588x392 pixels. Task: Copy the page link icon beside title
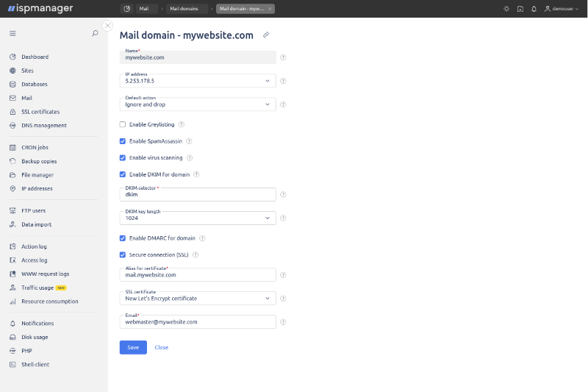tap(266, 35)
